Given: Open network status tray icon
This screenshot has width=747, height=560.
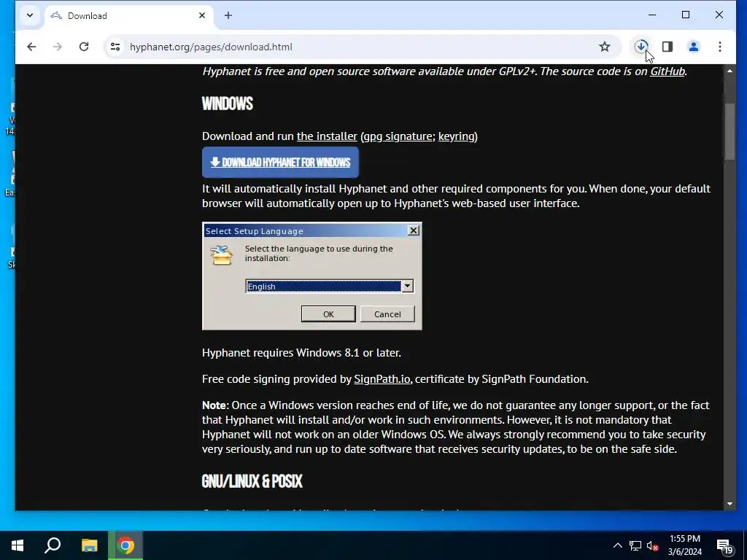Looking at the screenshot, I should pyautogui.click(x=635, y=545).
